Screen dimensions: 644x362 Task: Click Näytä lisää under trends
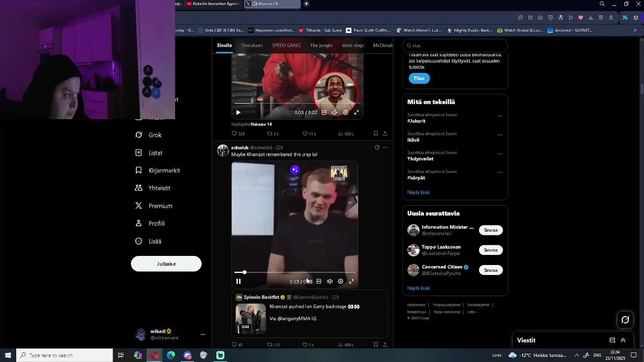click(418, 192)
